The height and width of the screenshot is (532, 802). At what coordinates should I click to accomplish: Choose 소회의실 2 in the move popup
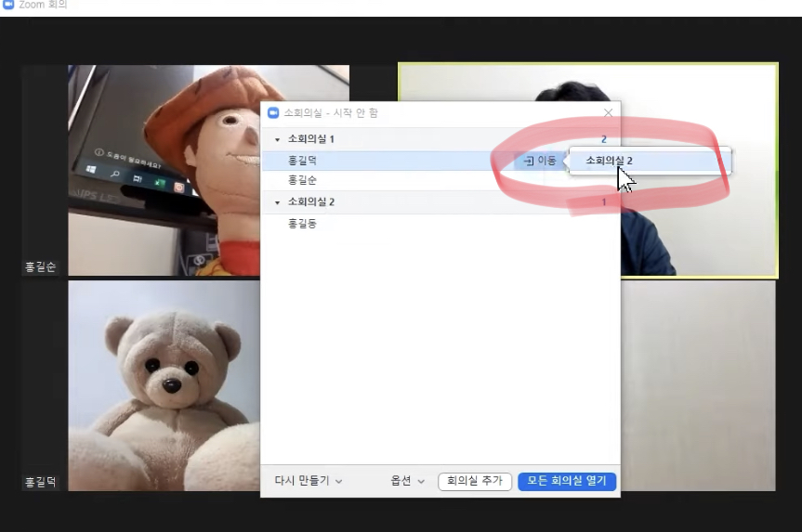651,161
